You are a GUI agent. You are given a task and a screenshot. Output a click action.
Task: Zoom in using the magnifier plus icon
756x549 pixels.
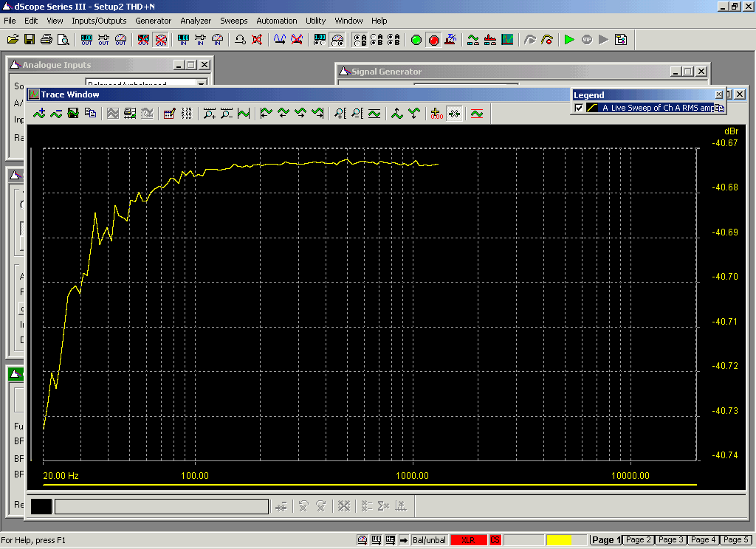click(209, 114)
